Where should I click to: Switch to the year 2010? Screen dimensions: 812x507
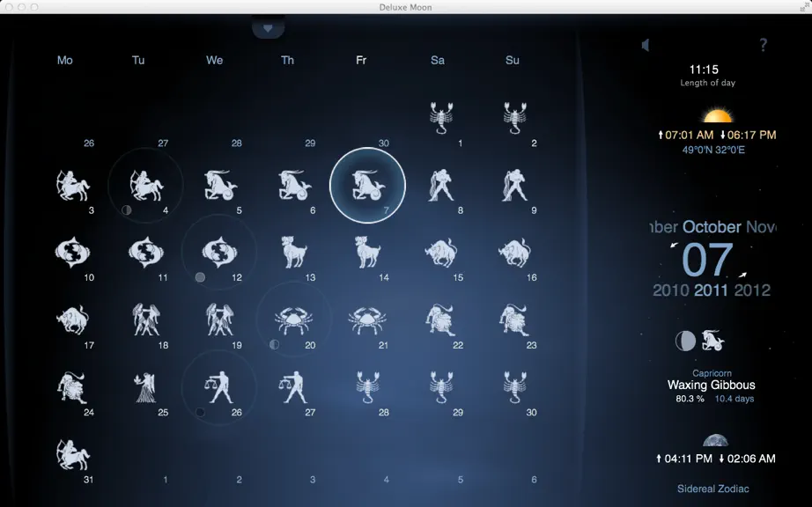(x=670, y=290)
